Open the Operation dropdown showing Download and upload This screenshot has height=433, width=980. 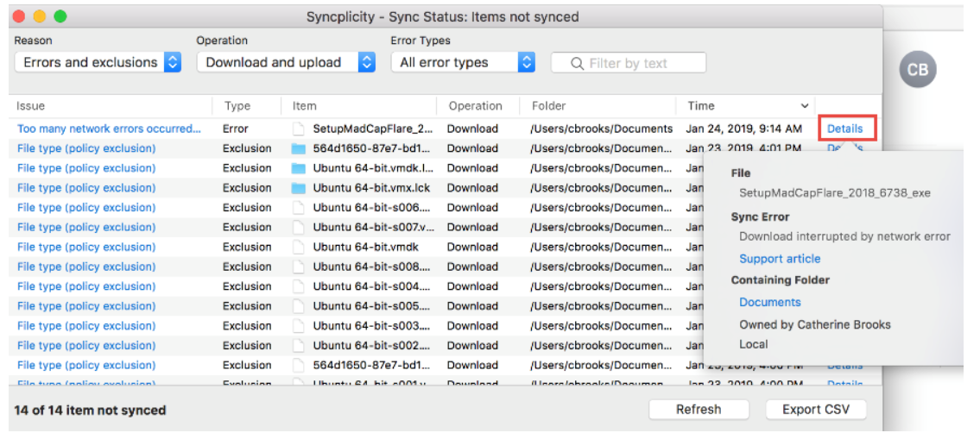point(286,62)
